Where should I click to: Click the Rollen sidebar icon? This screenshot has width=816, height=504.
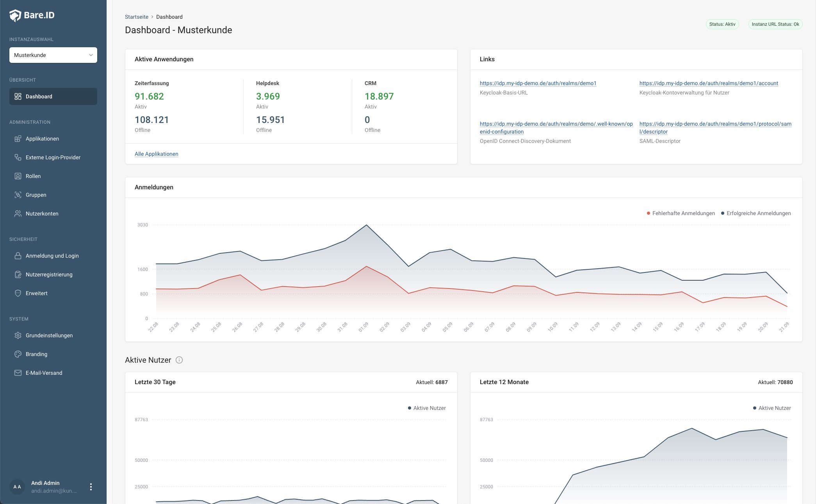[18, 176]
